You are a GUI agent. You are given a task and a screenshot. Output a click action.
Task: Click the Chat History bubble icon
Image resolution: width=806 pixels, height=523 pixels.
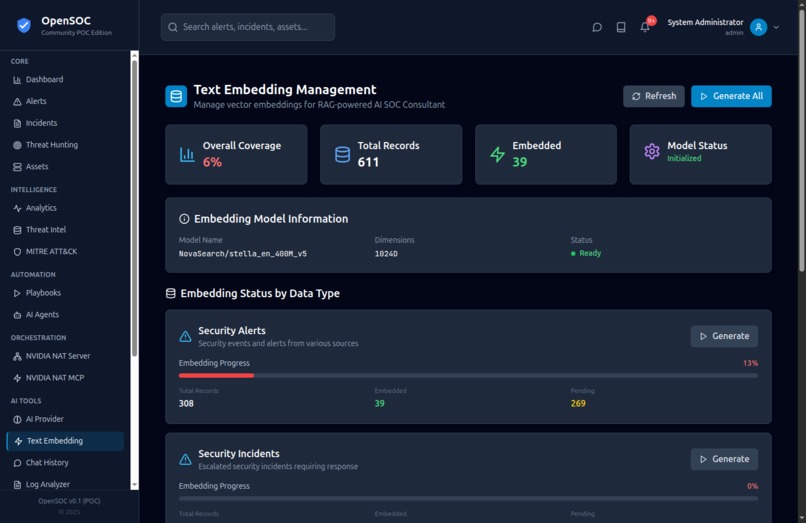pos(17,463)
